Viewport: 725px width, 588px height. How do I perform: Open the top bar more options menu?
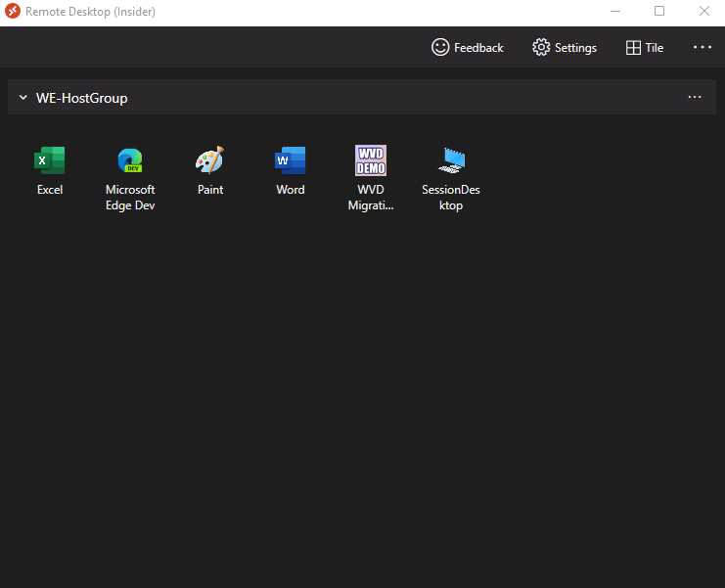coord(702,47)
